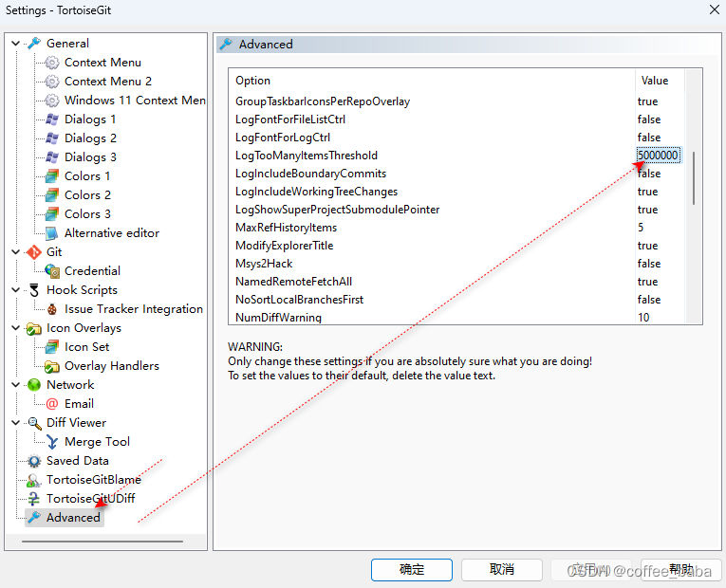Click the Merge Tool icon

click(x=52, y=442)
